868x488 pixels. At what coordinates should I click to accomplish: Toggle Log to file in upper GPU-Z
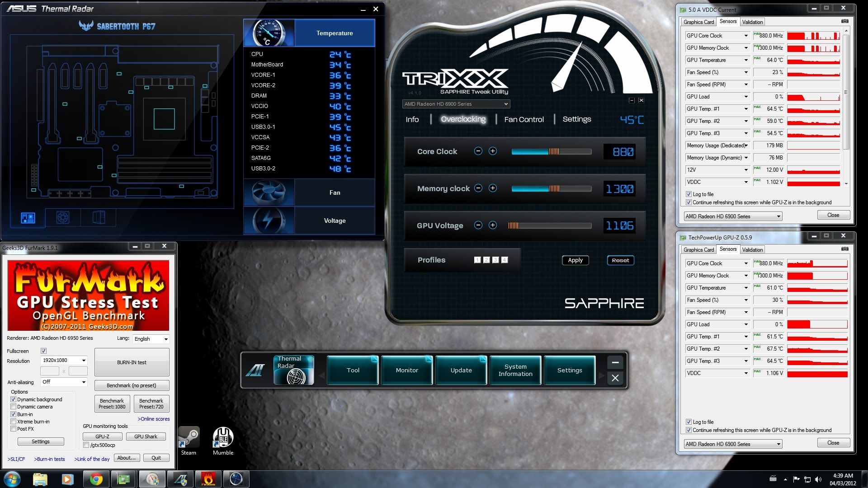(x=689, y=194)
